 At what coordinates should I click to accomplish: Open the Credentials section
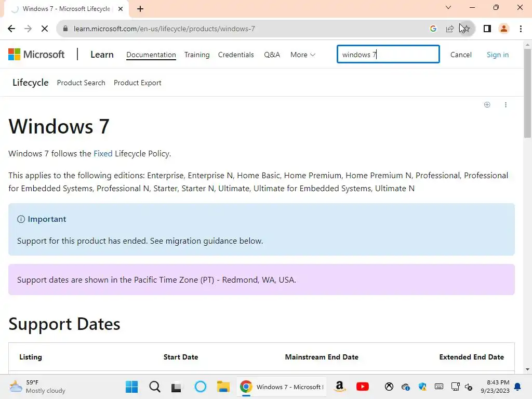[236, 55]
